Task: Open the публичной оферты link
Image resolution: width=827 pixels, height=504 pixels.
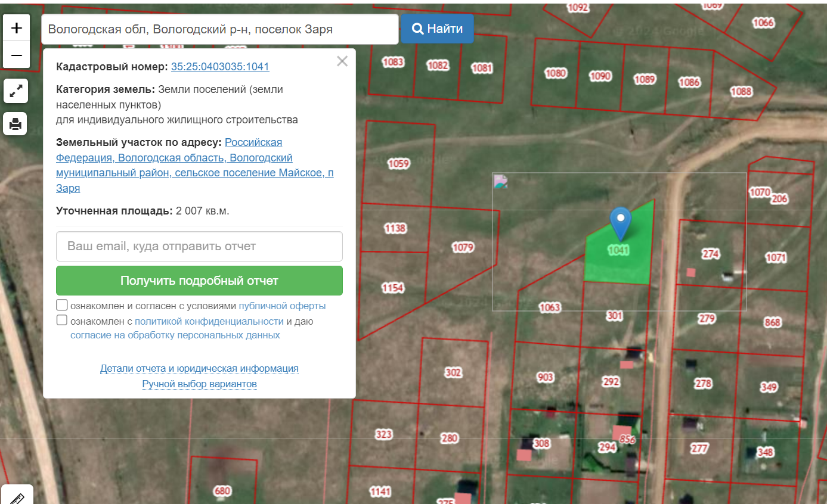Action: 282,306
